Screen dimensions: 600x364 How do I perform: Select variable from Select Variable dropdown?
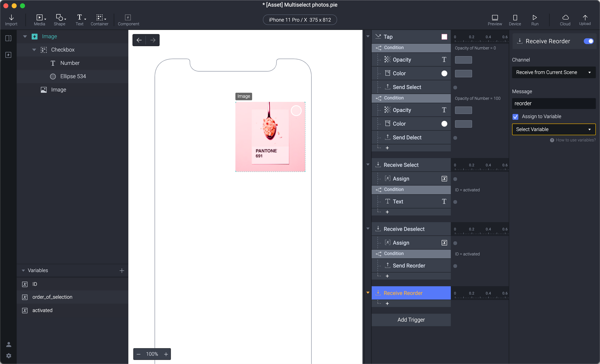tap(553, 129)
